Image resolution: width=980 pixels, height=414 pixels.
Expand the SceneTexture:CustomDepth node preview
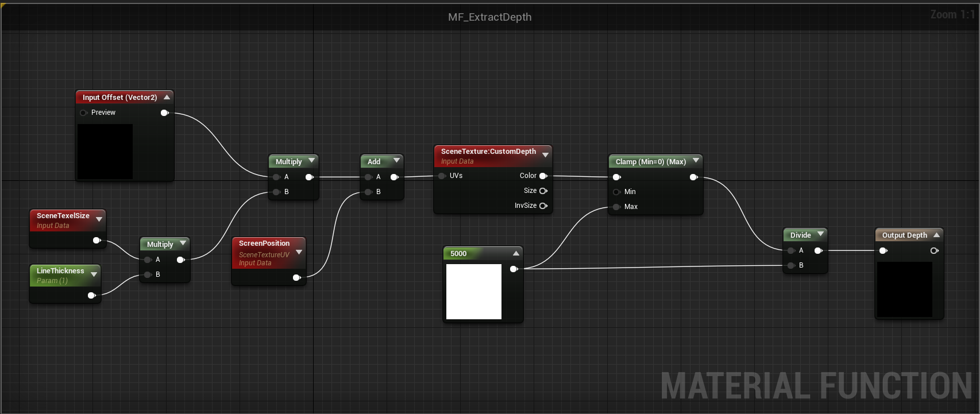(545, 155)
